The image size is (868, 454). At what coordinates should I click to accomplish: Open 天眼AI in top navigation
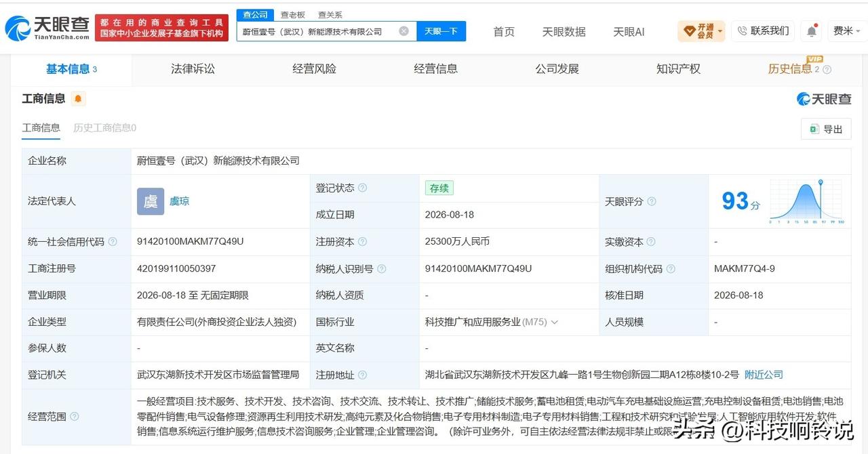click(629, 32)
